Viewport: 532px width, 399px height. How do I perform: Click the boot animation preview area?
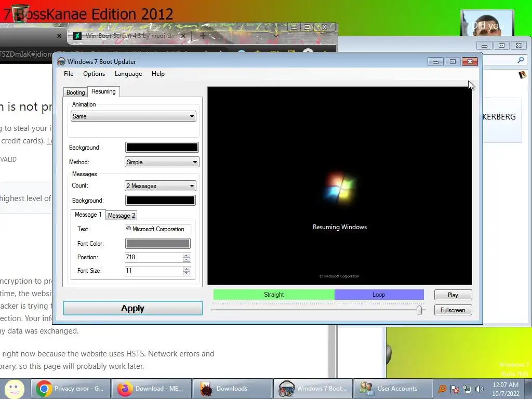tap(339, 185)
